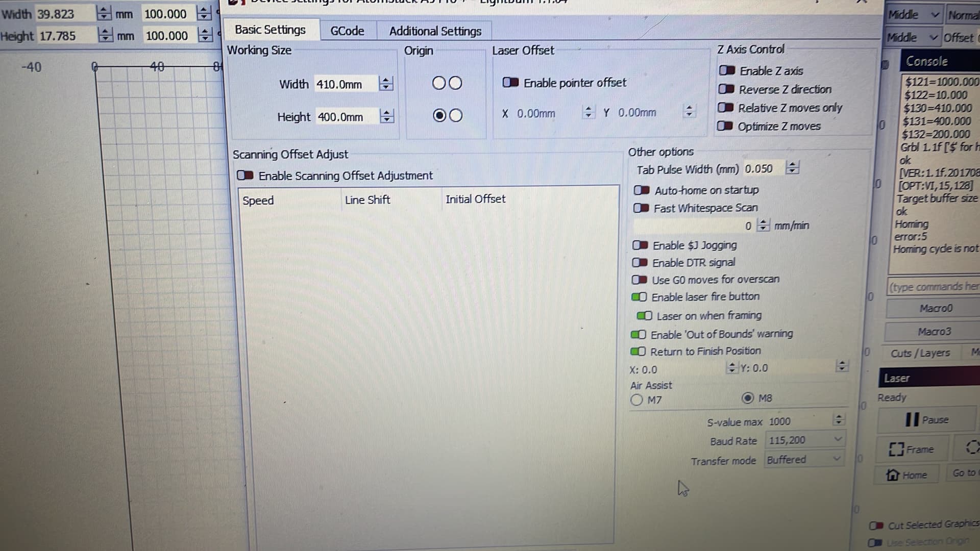Open the Cuts/Layers panel
Screen dimensions: 980x551
coord(919,353)
